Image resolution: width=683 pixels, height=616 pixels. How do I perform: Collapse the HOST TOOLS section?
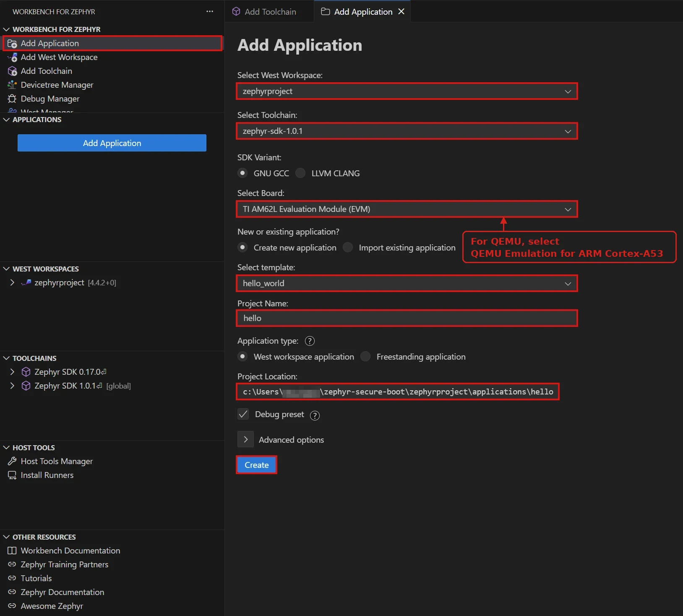click(6, 448)
